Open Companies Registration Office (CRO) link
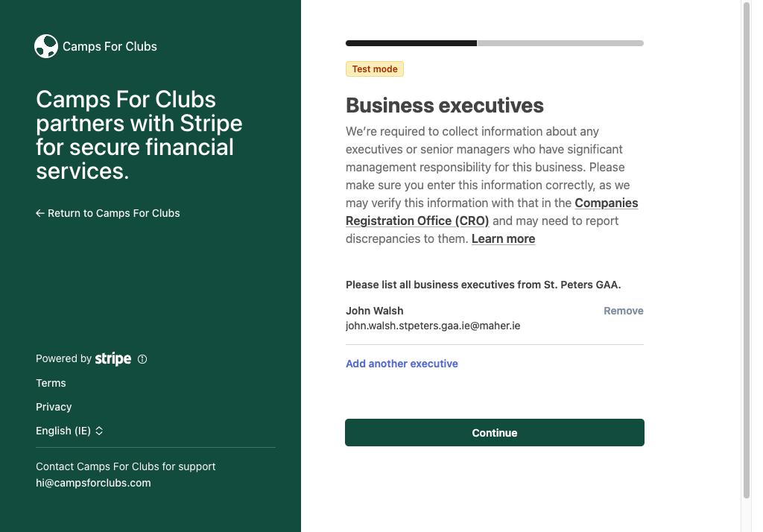The height and width of the screenshot is (532, 763). pos(492,212)
